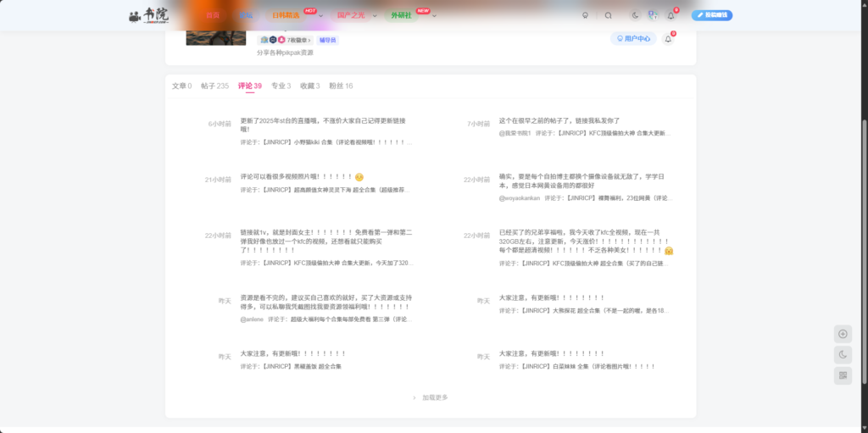Open the 国产之光 nav item
This screenshot has height=433, width=868.
[x=351, y=15]
